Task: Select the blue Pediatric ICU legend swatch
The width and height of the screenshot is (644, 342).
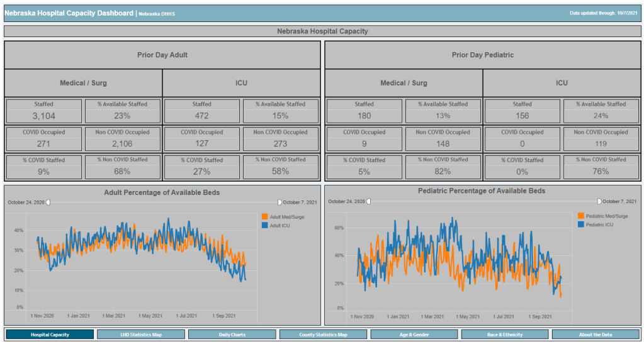Action: coord(580,224)
